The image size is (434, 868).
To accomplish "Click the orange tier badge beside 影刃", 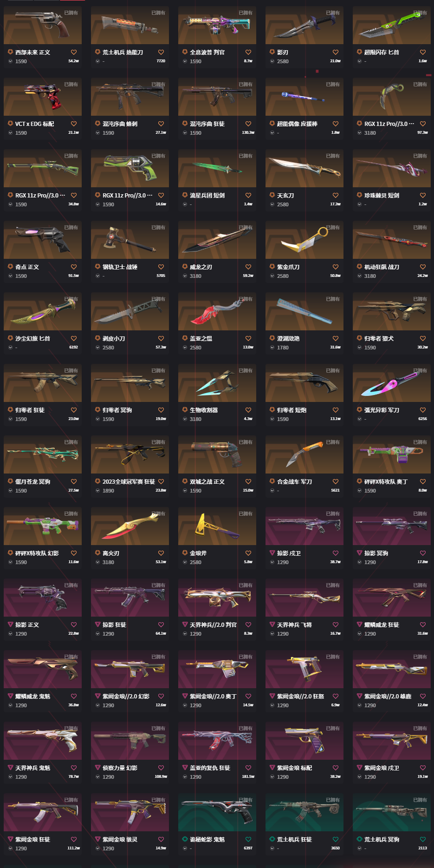I will [x=272, y=52].
